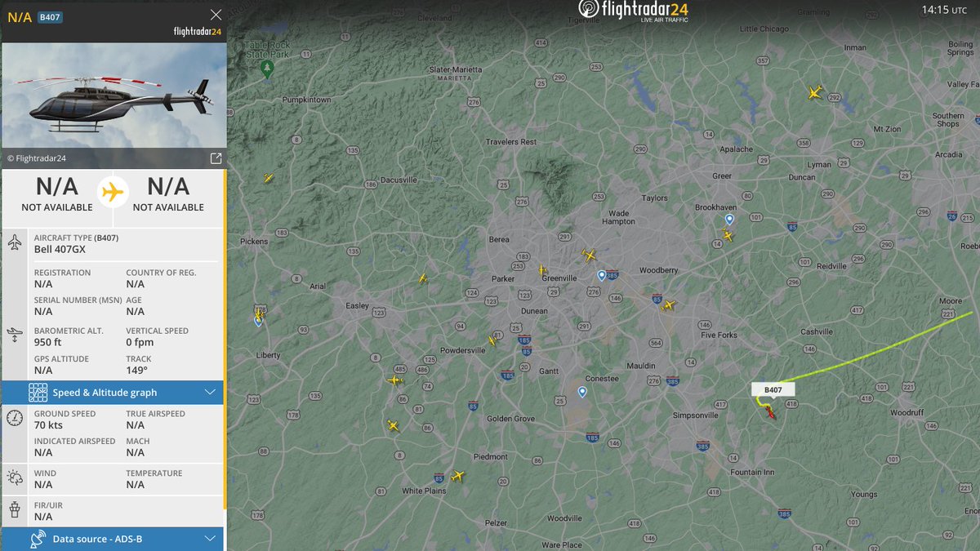Click the ground speed gauge icon
The image size is (980, 551).
pyautogui.click(x=15, y=419)
